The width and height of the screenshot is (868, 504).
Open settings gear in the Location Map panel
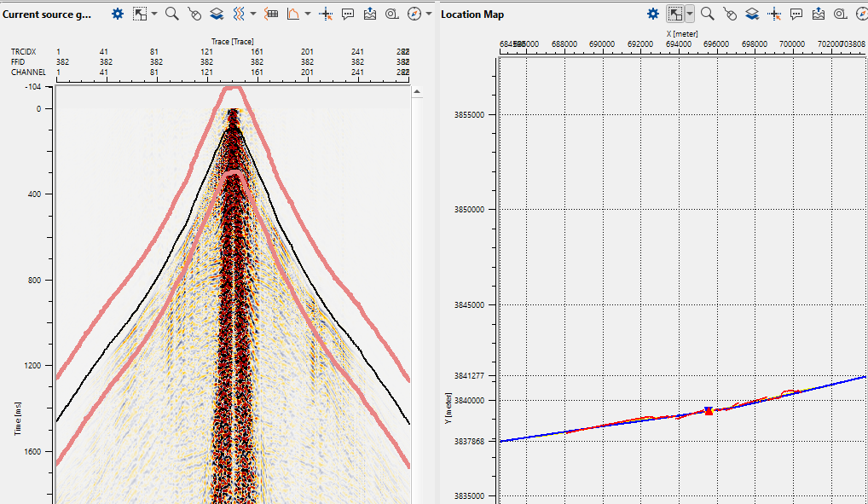(652, 14)
